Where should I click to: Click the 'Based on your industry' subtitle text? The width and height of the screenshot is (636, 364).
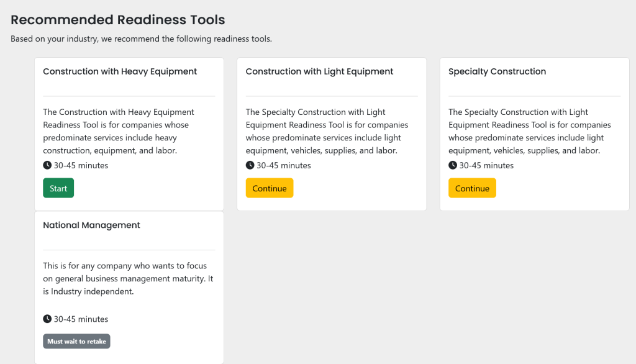(x=141, y=39)
